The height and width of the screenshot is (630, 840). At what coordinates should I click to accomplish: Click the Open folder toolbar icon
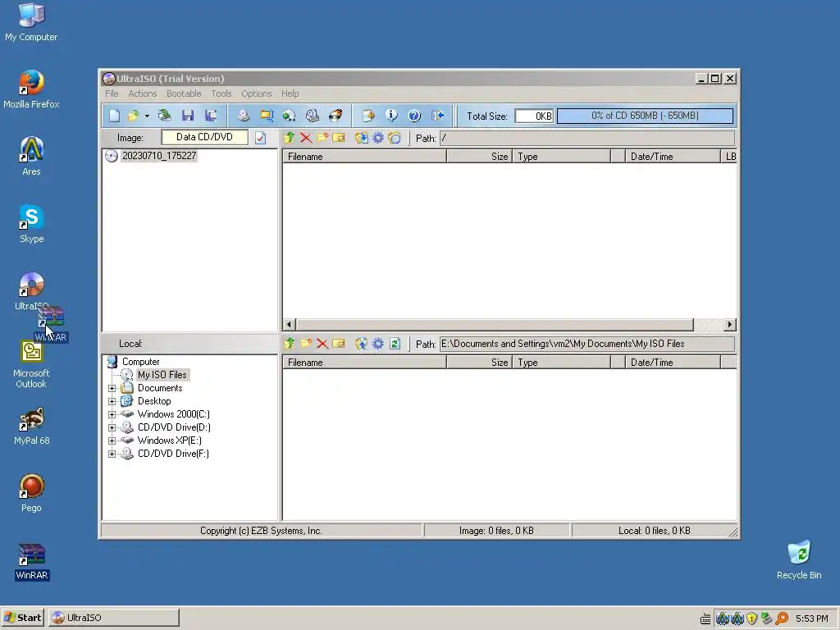coord(133,116)
